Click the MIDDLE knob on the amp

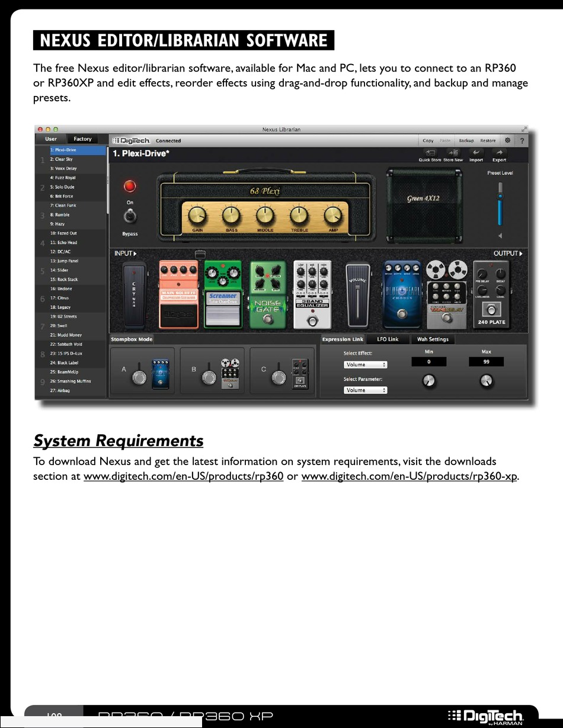265,215
